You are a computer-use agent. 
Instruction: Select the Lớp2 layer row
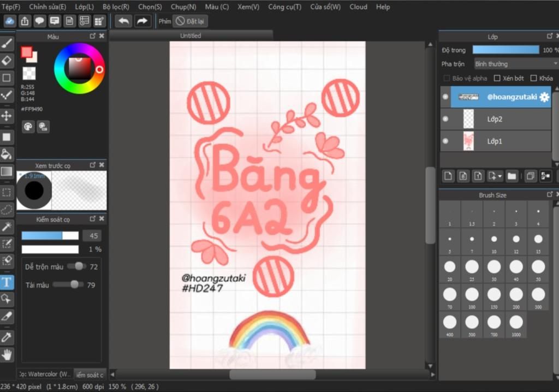click(x=496, y=119)
